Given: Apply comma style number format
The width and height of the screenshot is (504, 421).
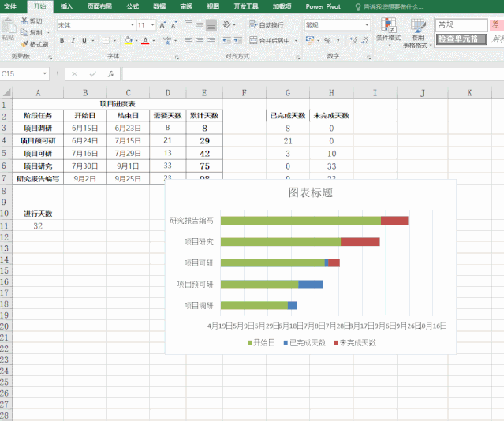Looking at the screenshot, I should pos(338,40).
